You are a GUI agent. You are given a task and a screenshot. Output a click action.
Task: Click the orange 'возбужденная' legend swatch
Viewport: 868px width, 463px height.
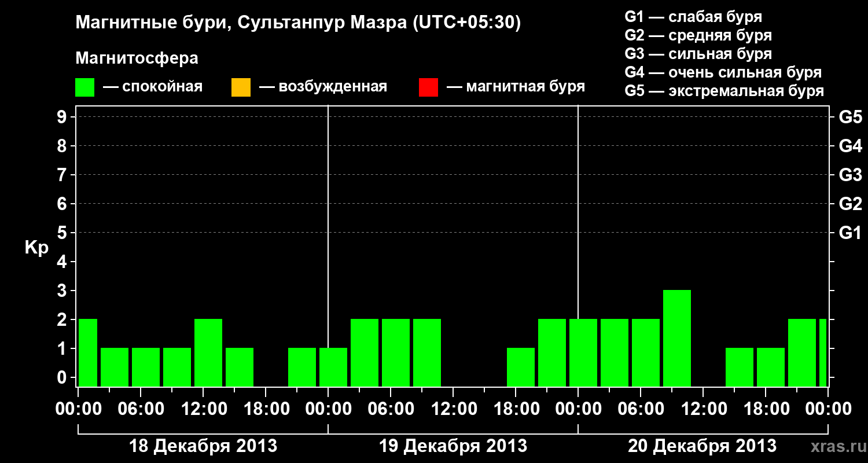coord(241,87)
